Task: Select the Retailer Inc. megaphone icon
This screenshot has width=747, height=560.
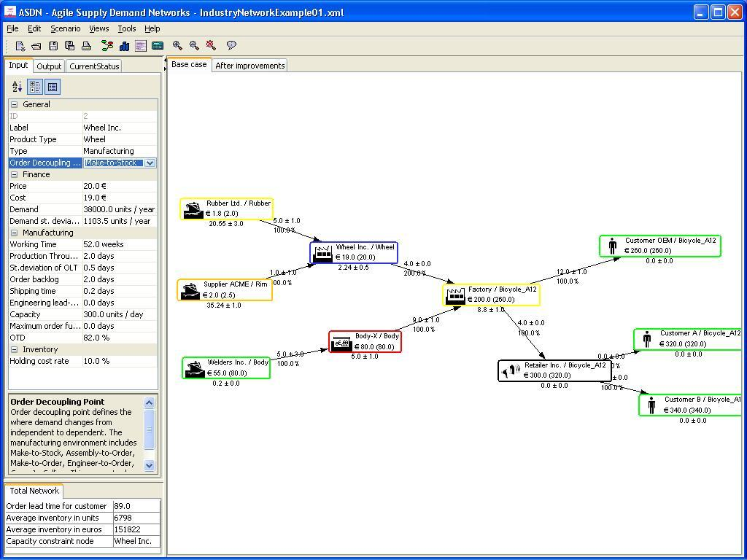Action: click(511, 371)
